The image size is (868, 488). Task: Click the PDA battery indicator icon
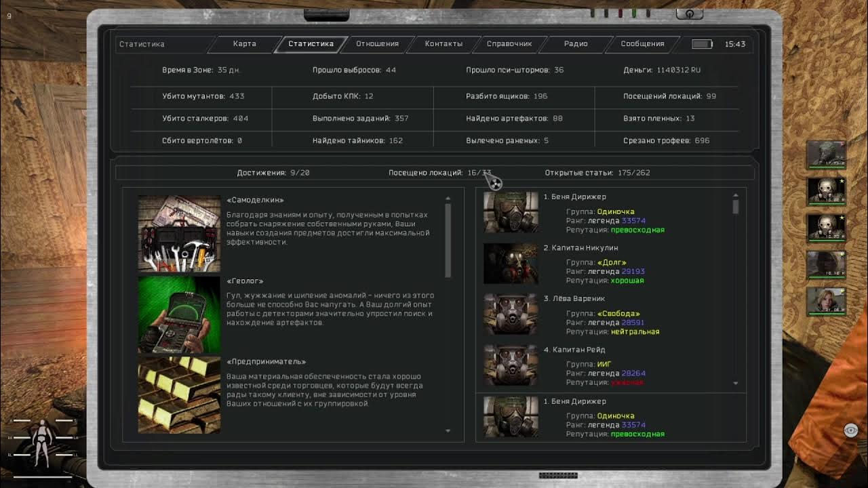[702, 44]
